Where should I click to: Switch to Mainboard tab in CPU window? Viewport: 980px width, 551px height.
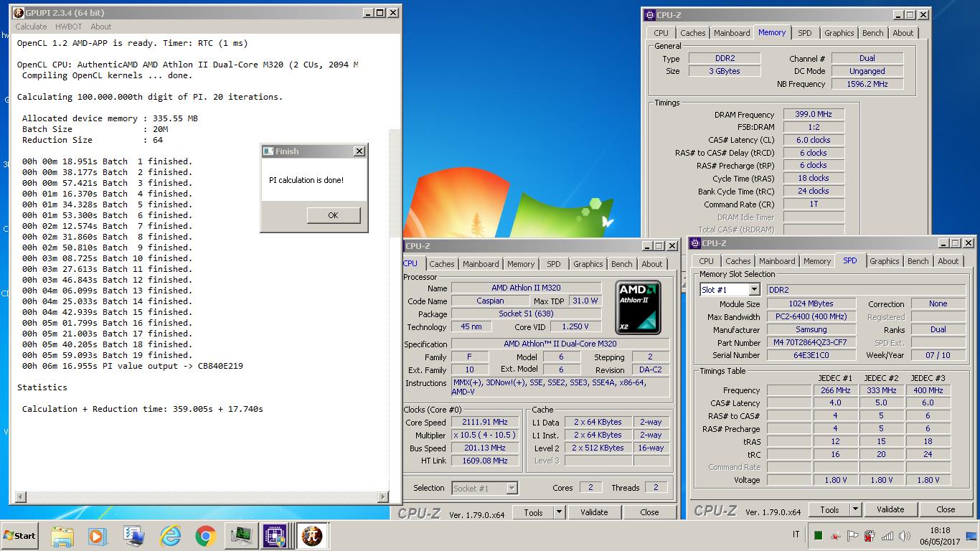coord(481,264)
